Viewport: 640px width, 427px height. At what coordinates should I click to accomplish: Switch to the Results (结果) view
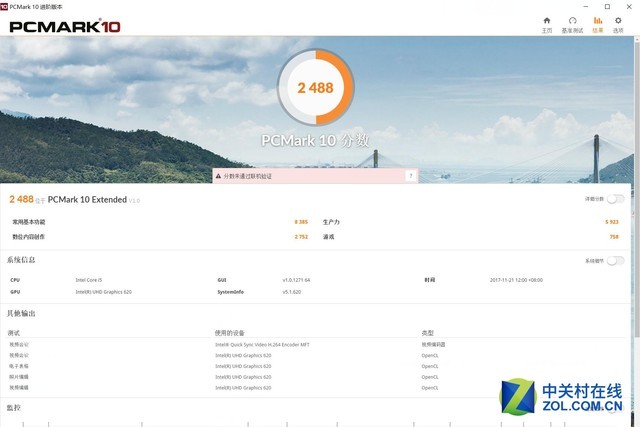(x=598, y=25)
